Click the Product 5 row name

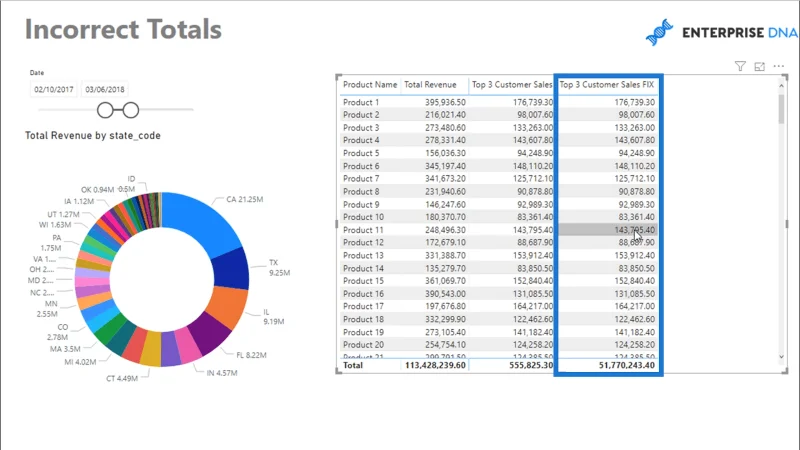[361, 153]
